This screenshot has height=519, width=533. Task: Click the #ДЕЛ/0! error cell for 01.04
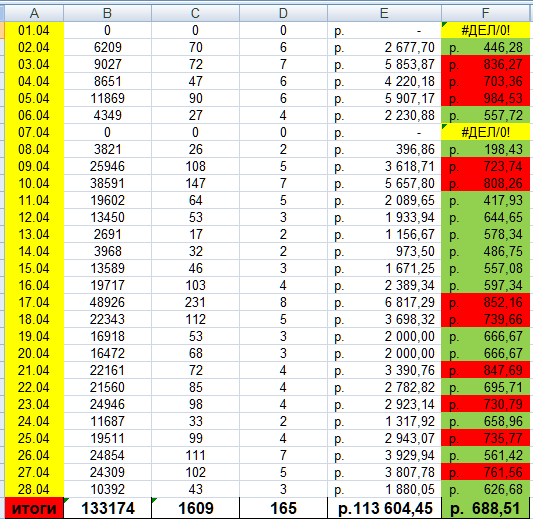[x=485, y=30]
